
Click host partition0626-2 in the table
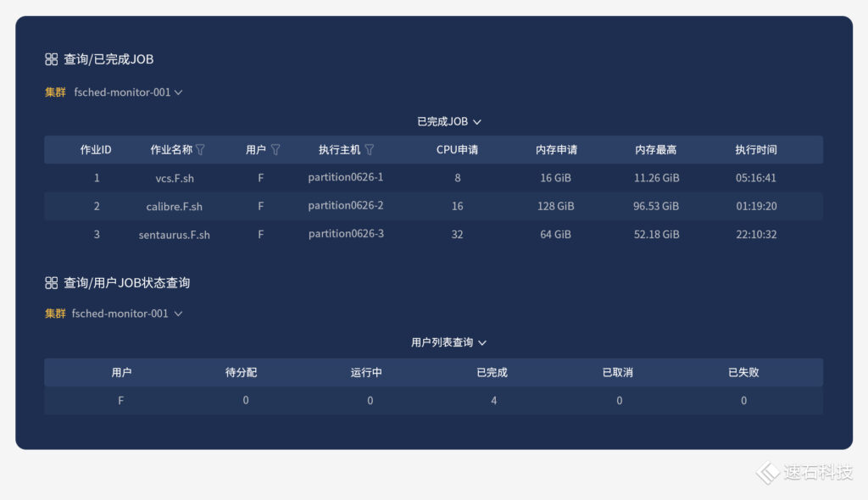(346, 206)
